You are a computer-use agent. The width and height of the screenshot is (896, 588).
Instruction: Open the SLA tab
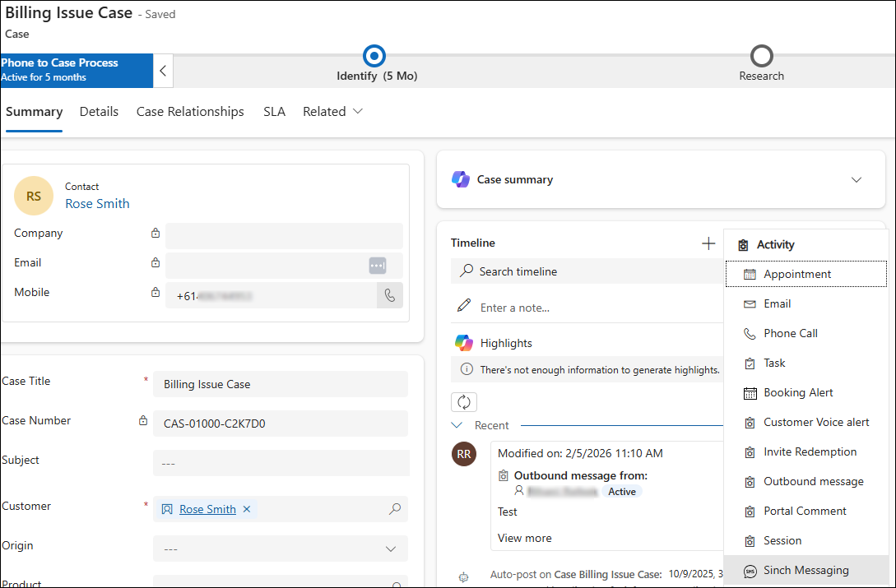tap(274, 111)
